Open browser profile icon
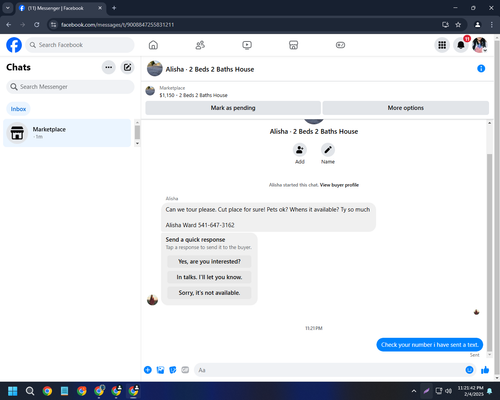 tap(477, 25)
